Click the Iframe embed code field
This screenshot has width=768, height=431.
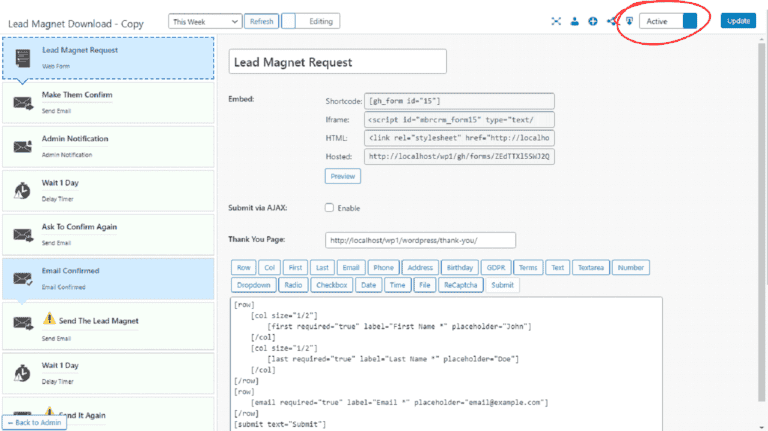[459, 120]
